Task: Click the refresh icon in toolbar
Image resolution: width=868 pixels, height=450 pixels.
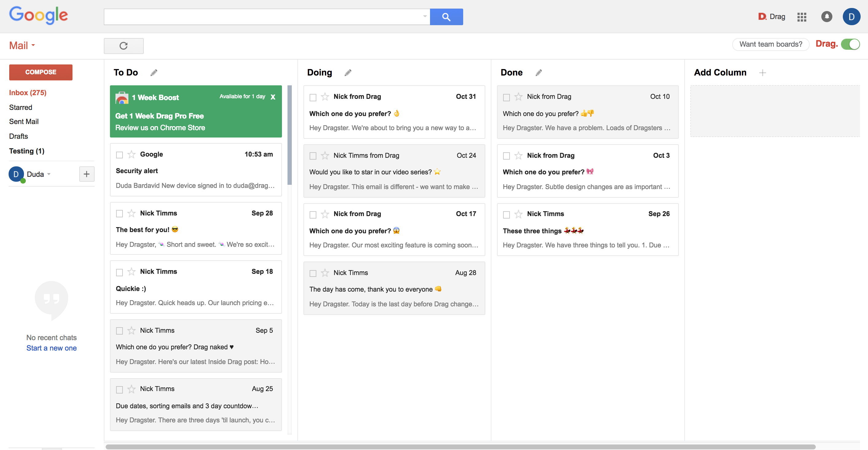Action: [x=123, y=45]
